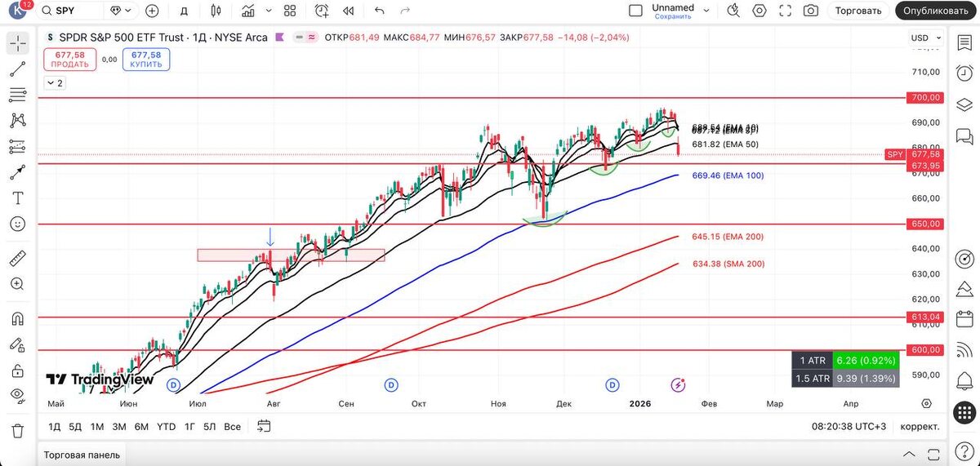Open the indicators menu

248,11
